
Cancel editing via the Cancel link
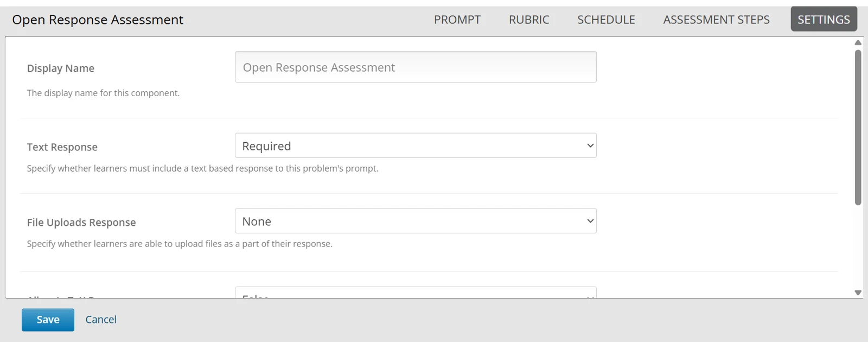[x=101, y=320]
